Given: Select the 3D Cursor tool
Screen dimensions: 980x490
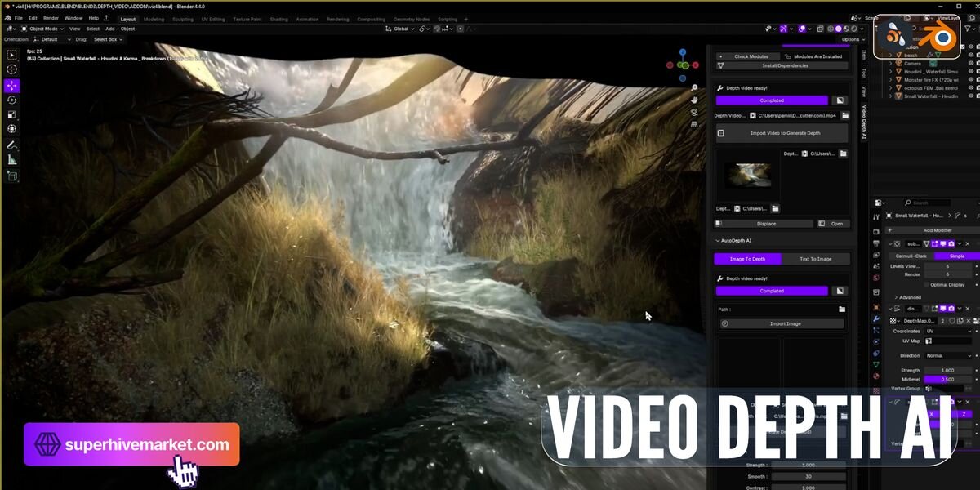Looking at the screenshot, I should click(x=12, y=69).
